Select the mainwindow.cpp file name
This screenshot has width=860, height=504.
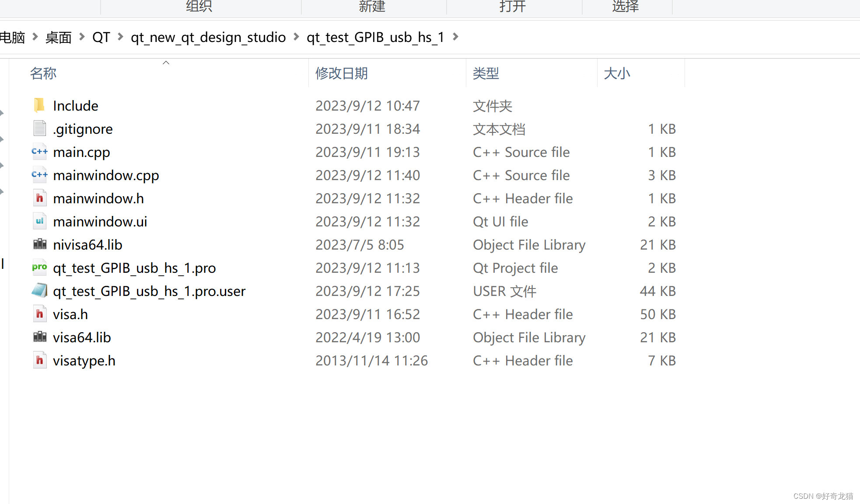click(106, 175)
